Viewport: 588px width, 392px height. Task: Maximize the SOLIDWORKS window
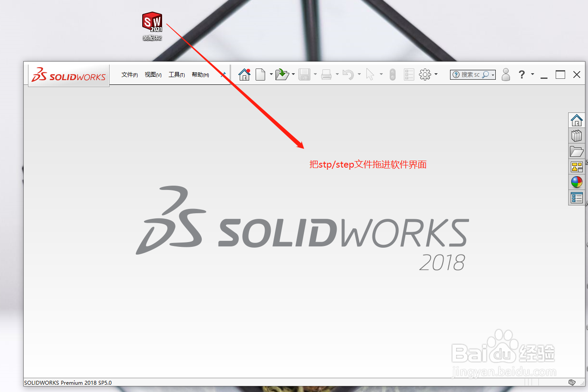(x=560, y=75)
